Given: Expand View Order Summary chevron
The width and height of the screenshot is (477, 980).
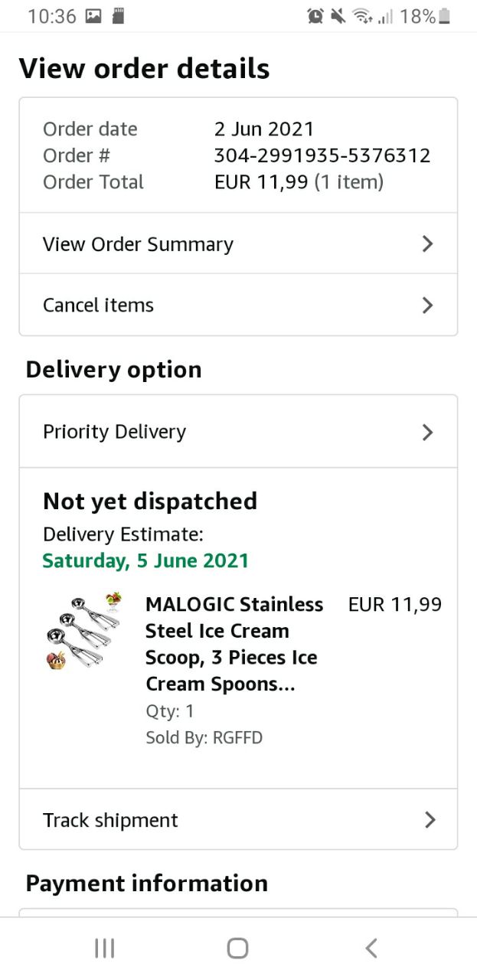Looking at the screenshot, I should [x=428, y=244].
